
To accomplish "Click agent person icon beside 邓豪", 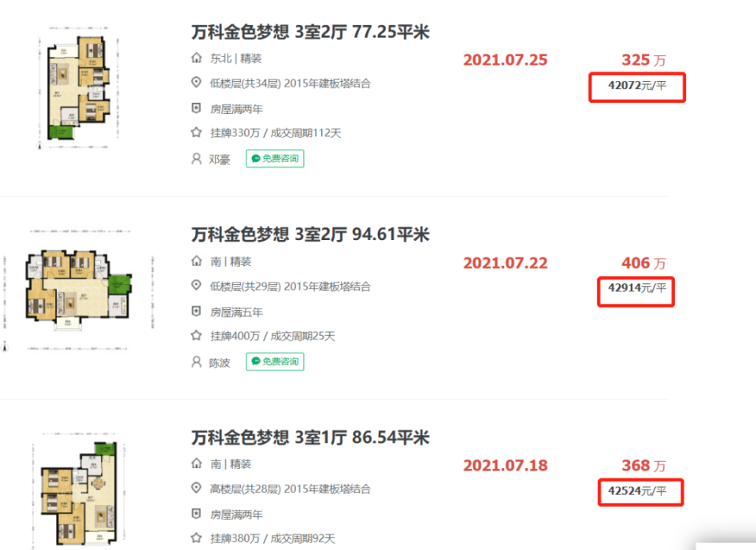I will pos(196,159).
